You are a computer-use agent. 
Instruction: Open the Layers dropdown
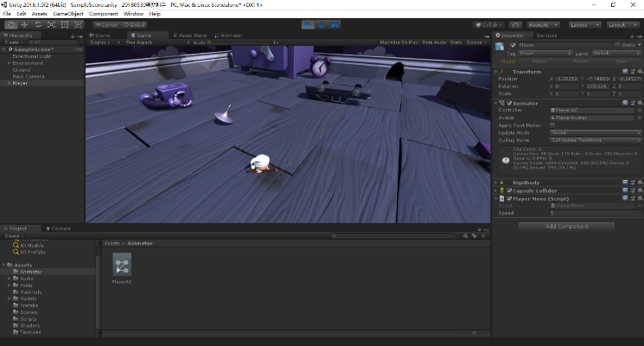(x=584, y=25)
